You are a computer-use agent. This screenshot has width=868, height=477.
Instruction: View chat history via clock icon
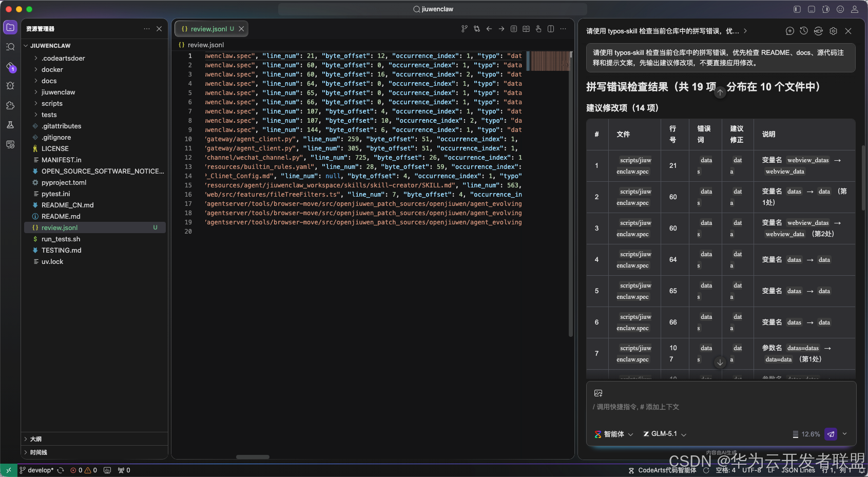click(804, 31)
